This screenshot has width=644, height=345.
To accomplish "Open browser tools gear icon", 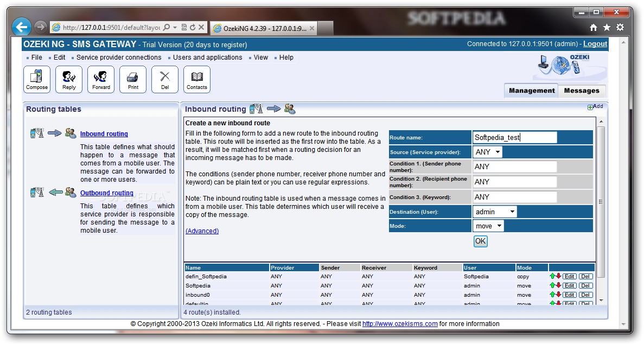I will coord(620,28).
